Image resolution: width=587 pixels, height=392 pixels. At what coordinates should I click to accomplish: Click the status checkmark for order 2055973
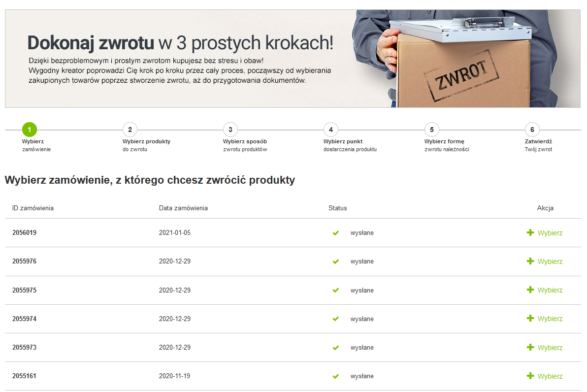coord(336,348)
